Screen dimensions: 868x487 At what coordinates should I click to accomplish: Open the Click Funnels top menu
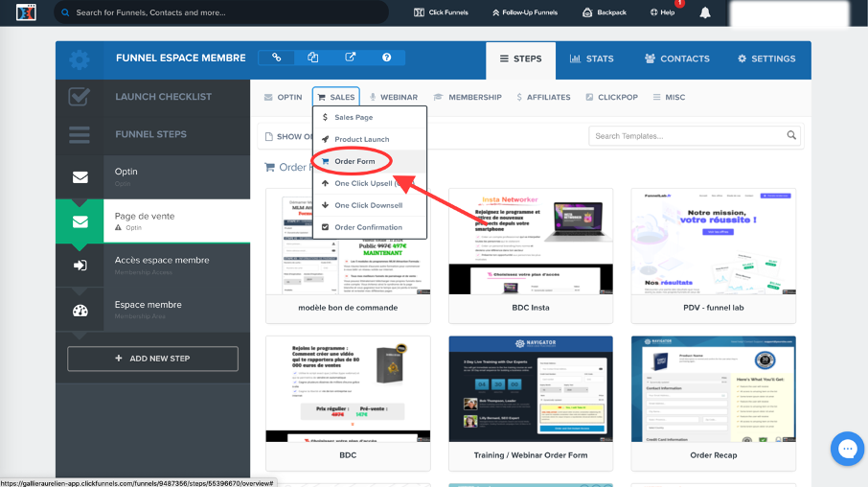tap(442, 12)
